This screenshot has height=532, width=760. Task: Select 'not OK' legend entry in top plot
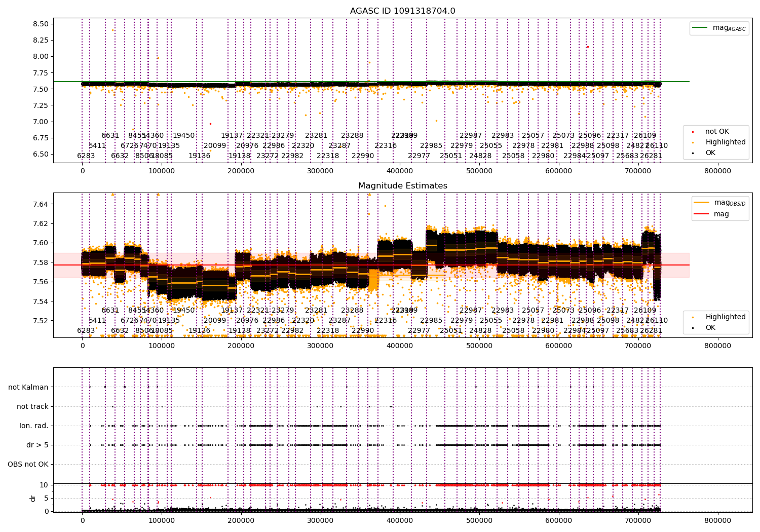pyautogui.click(x=710, y=132)
